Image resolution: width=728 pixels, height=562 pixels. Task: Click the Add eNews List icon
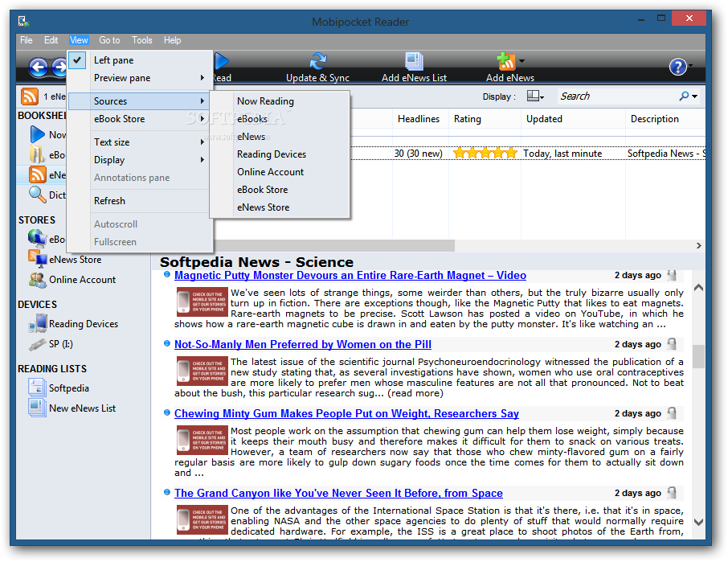pyautogui.click(x=414, y=61)
